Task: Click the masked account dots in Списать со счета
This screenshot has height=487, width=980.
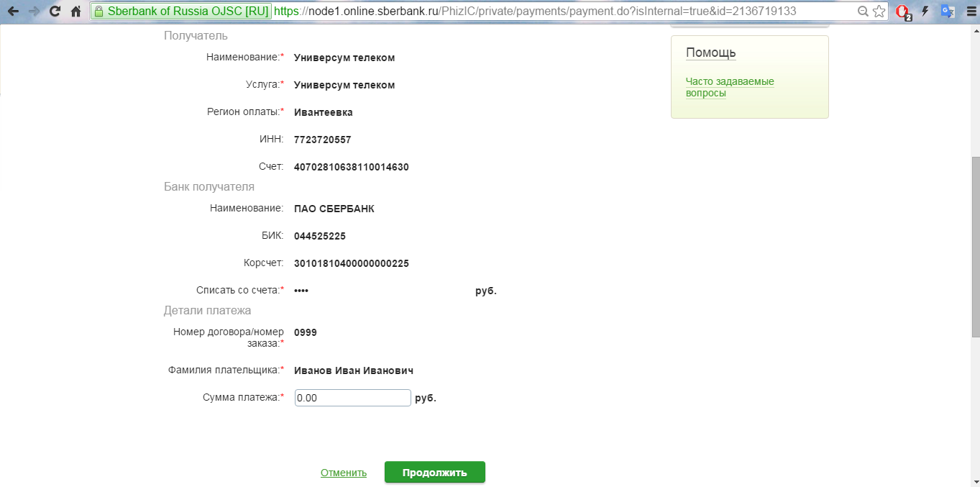Action: click(301, 291)
